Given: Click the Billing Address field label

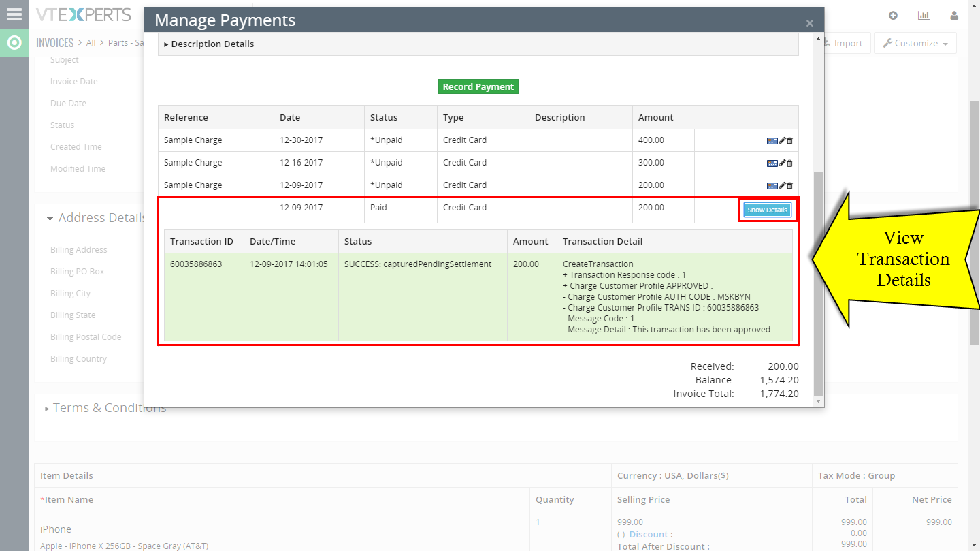Looking at the screenshot, I should 79,250.
